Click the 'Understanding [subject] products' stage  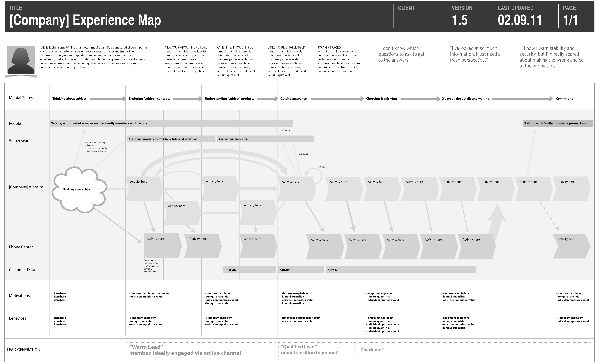[229, 99]
